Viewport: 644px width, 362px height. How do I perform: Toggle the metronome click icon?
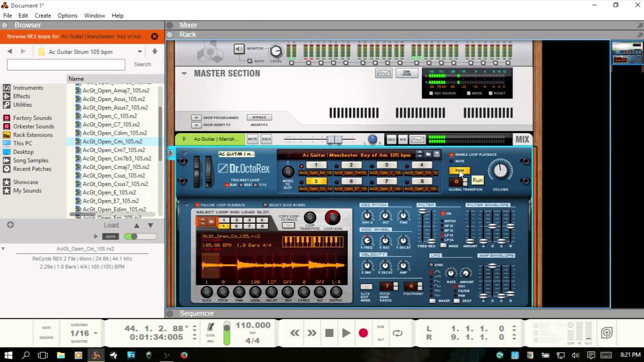(x=211, y=327)
